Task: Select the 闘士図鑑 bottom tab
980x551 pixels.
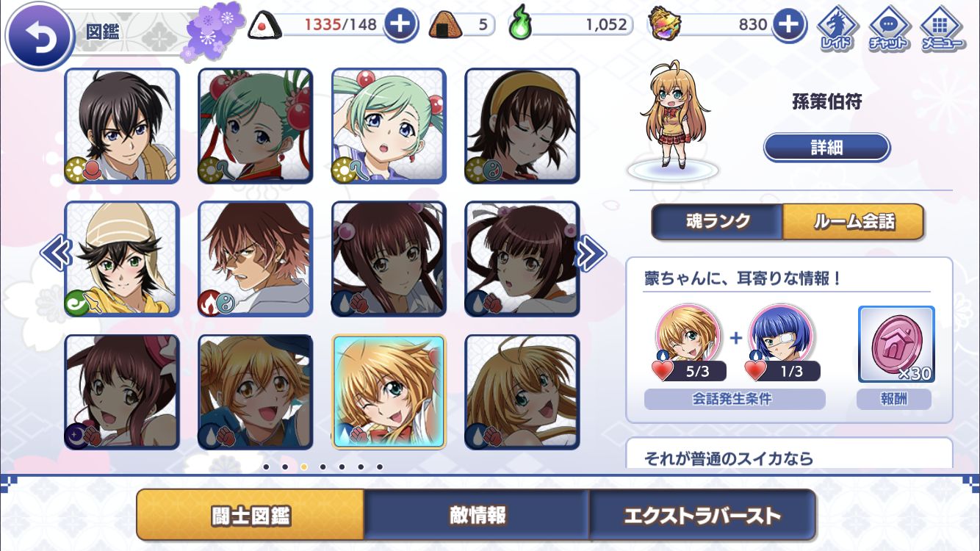Action: click(251, 515)
